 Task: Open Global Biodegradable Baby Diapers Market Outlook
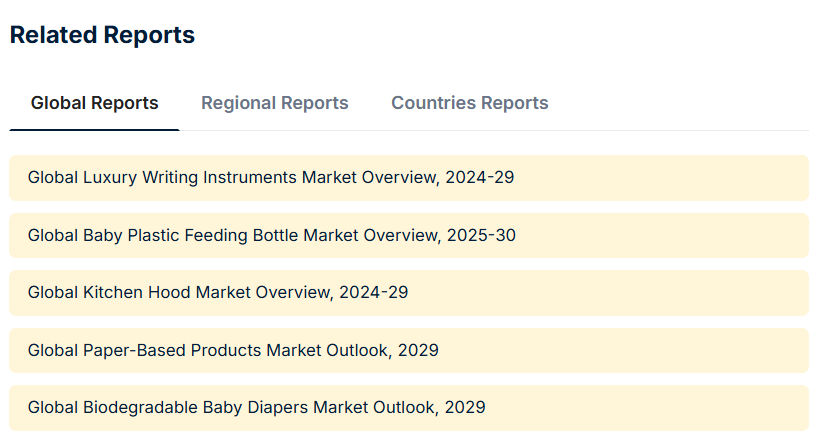(409, 408)
